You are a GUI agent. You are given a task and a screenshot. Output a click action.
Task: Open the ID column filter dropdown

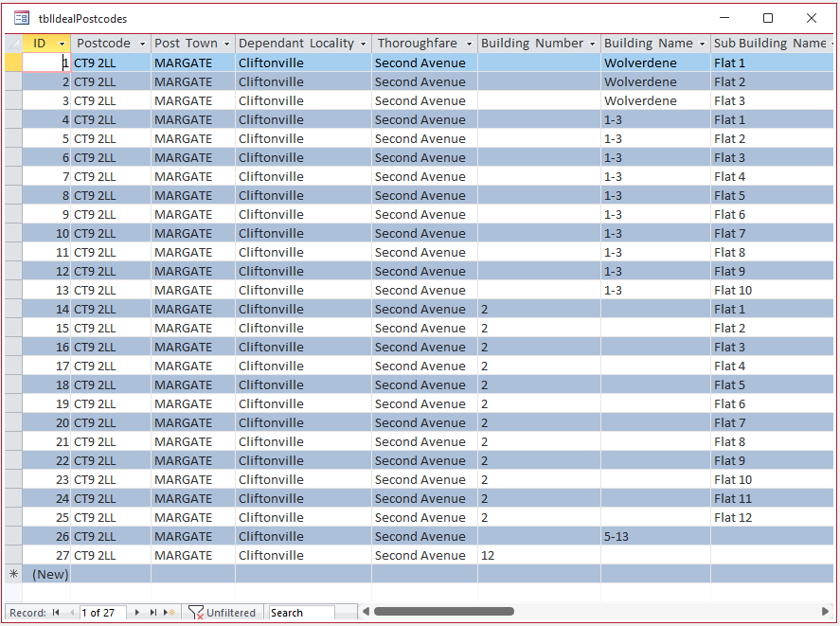pos(62,44)
